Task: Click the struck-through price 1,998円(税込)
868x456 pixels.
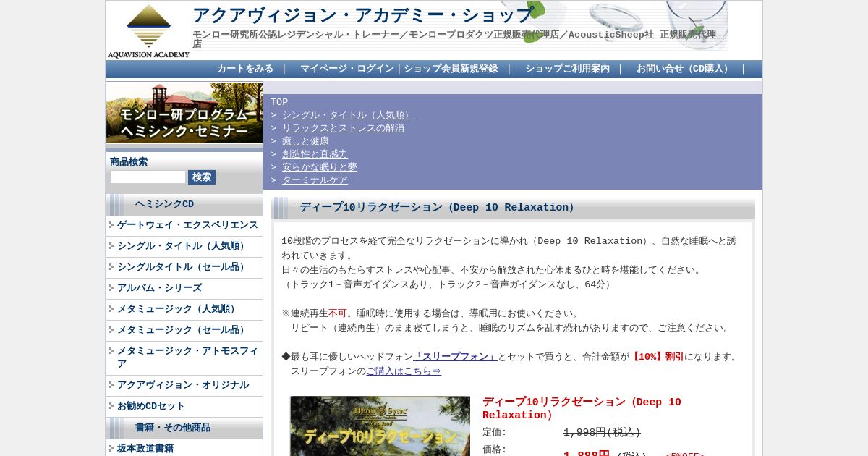Action: pyautogui.click(x=602, y=432)
